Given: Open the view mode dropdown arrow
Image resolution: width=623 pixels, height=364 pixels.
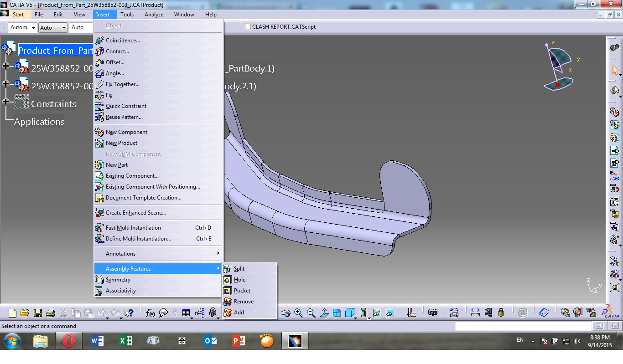Looking at the screenshot, I should click(369, 318).
